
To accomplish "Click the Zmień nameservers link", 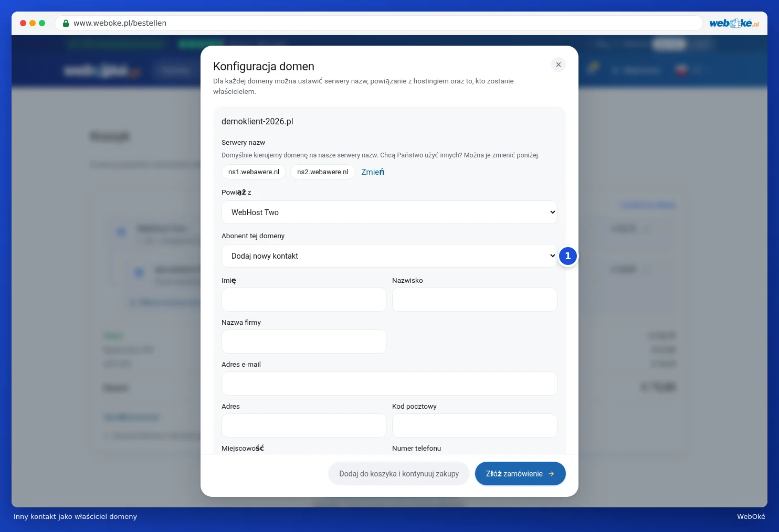I will click(x=373, y=172).
